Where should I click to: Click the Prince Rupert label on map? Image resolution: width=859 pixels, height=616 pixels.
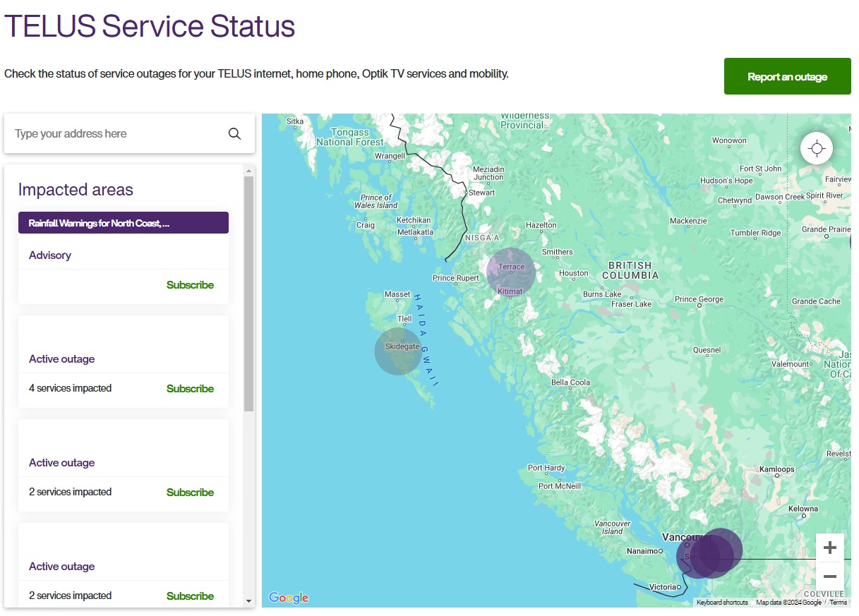coord(455,278)
